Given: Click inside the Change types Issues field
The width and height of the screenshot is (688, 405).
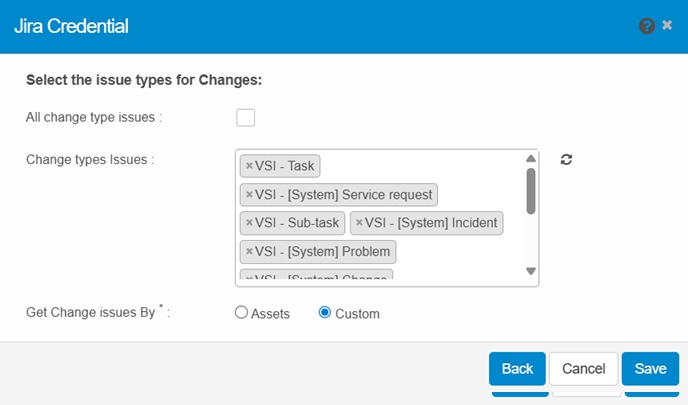Looking at the screenshot, I should click(x=460, y=250).
